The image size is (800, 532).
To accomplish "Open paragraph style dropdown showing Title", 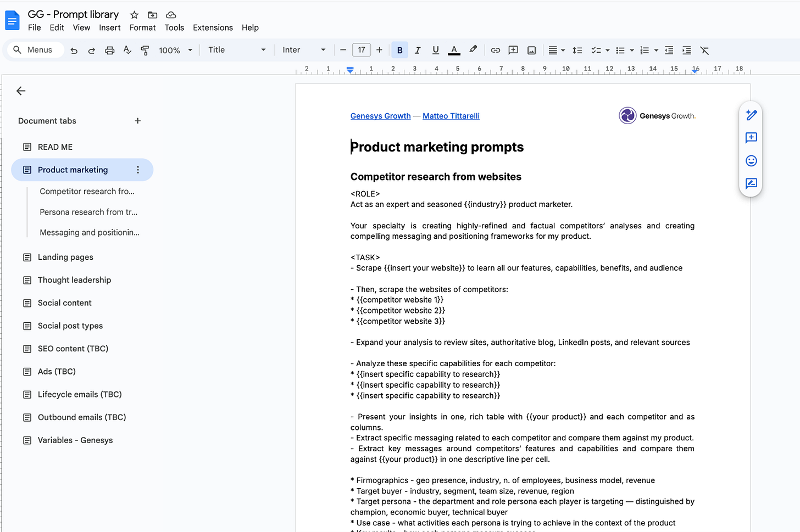I will click(236, 50).
